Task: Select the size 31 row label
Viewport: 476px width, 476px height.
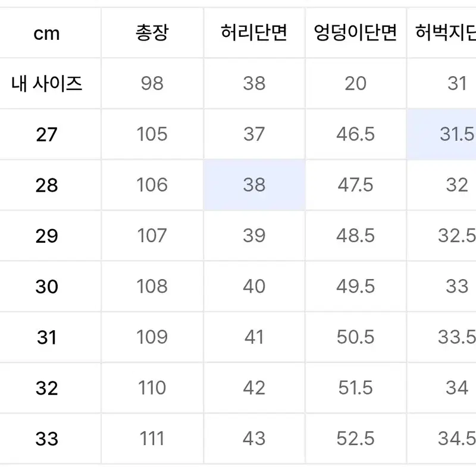Action: pyautogui.click(x=47, y=337)
